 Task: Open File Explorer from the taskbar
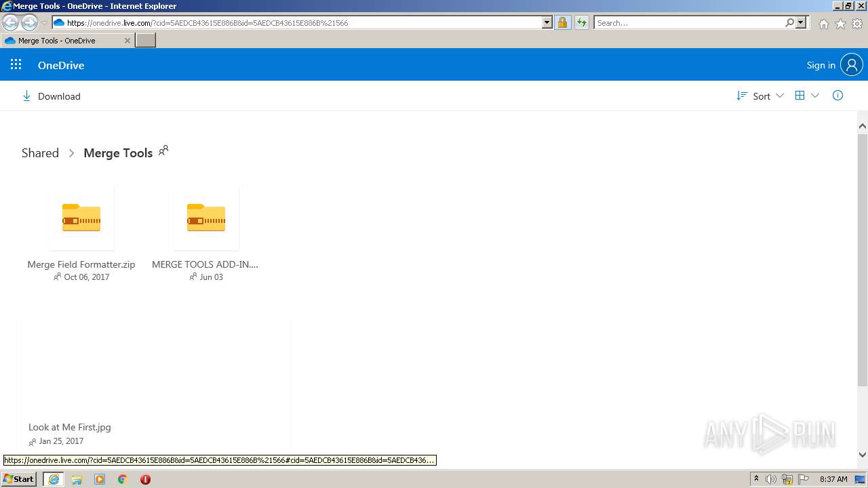77,479
